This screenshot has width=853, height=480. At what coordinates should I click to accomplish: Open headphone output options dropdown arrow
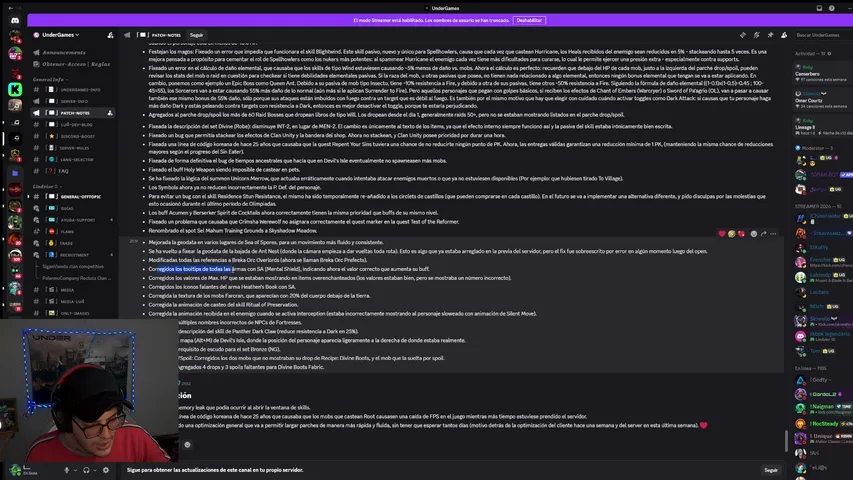[x=95, y=470]
